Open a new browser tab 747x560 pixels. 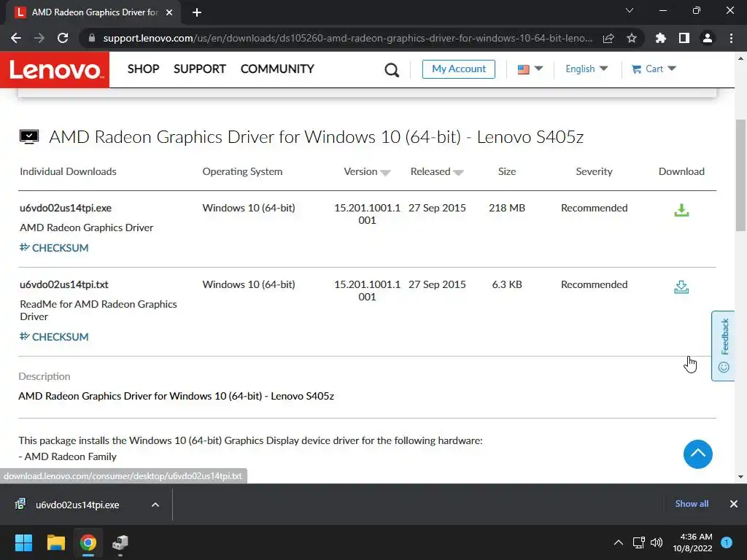click(197, 12)
